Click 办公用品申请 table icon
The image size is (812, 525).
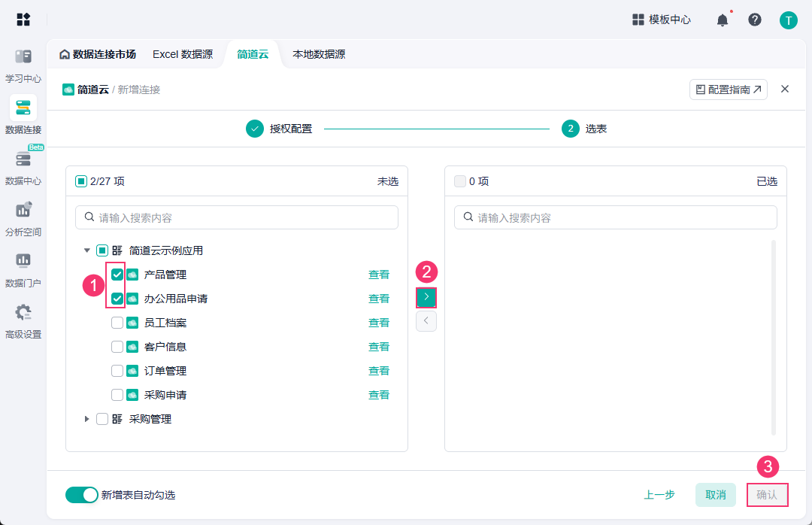point(132,299)
